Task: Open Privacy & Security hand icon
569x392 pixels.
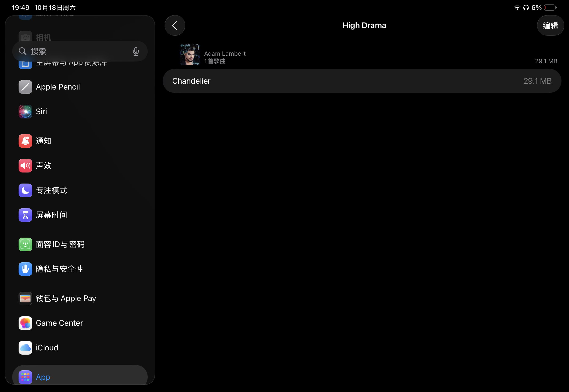Action: click(x=25, y=269)
